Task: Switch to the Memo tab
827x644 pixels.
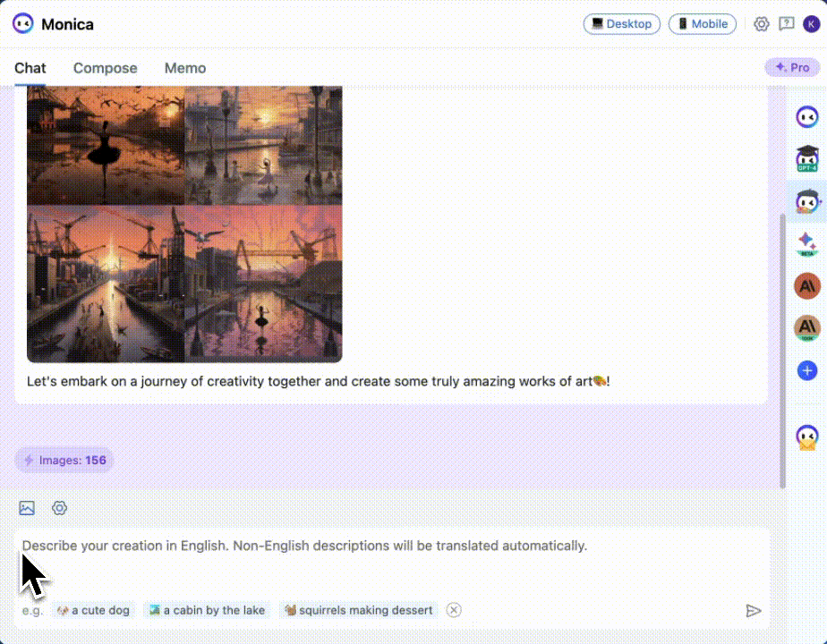Action: pyautogui.click(x=184, y=68)
